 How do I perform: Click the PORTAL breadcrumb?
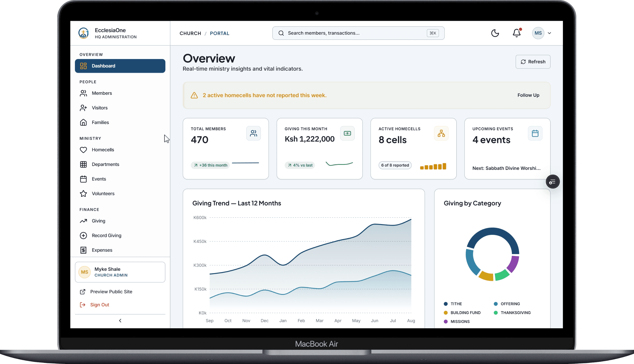pyautogui.click(x=219, y=33)
